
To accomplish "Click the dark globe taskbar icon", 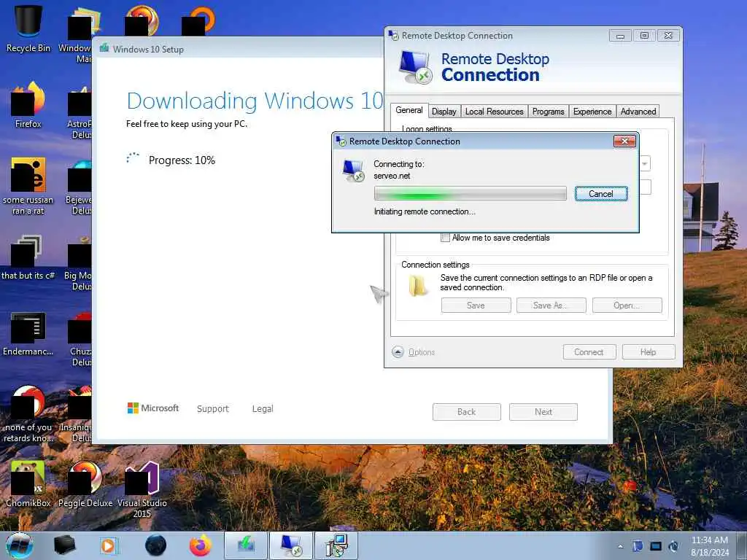I will [x=156, y=545].
